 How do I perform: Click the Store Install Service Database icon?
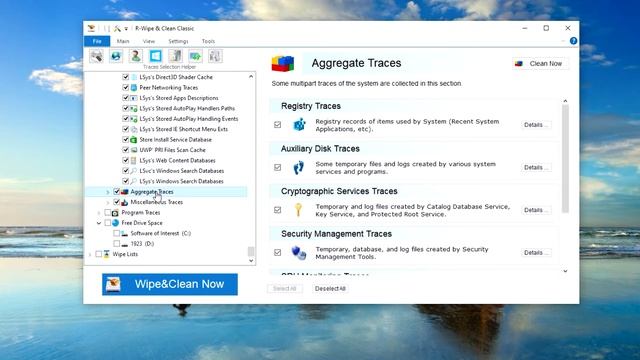133,140
